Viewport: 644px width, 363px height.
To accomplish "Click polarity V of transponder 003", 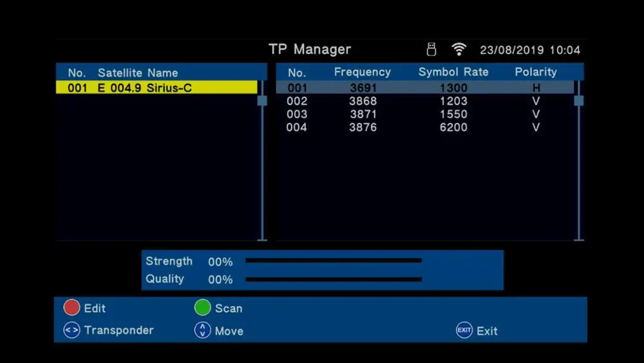I will tap(536, 114).
